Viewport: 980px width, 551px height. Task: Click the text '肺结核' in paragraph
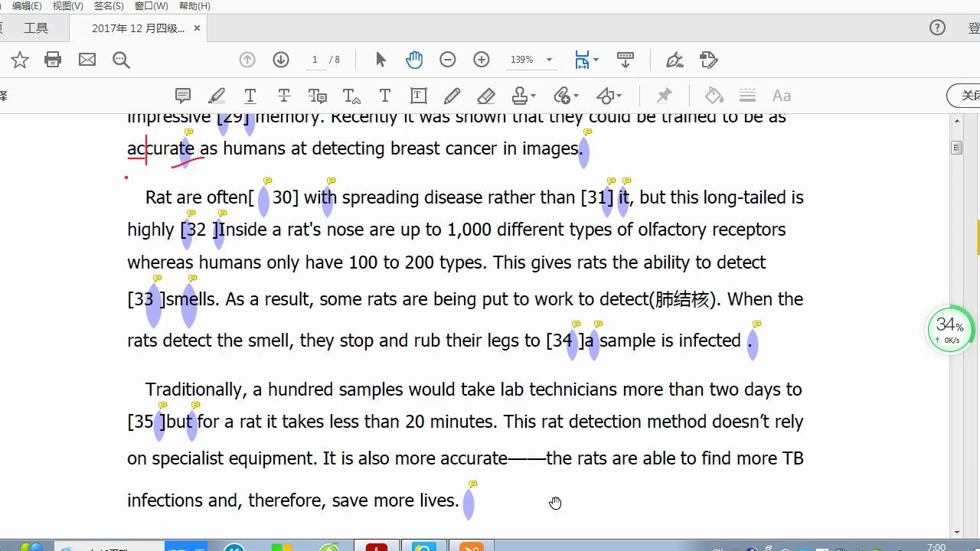[682, 299]
